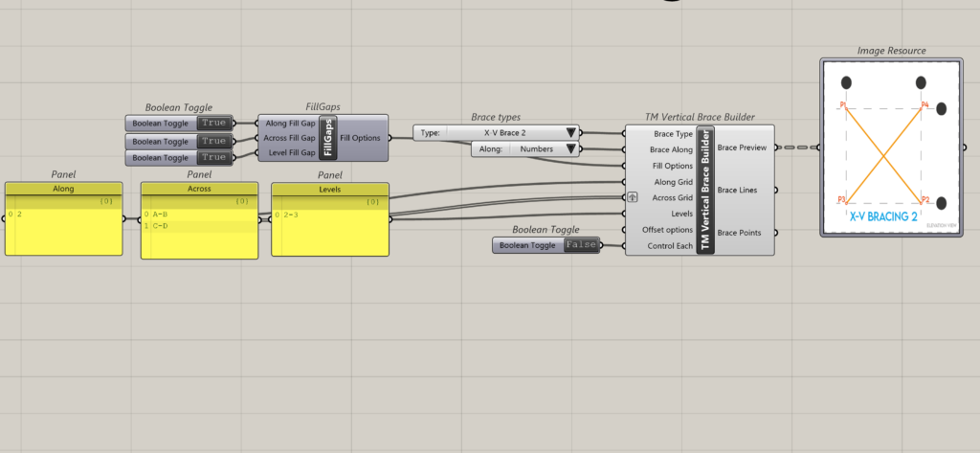Viewport: 980px width, 453px height.
Task: Click the Brace Type input label
Action: tap(671, 134)
